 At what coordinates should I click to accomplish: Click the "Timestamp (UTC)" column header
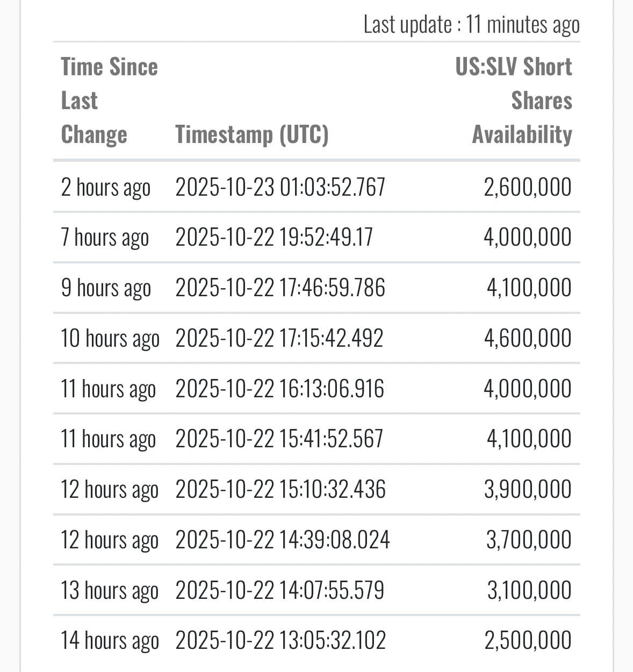(251, 134)
